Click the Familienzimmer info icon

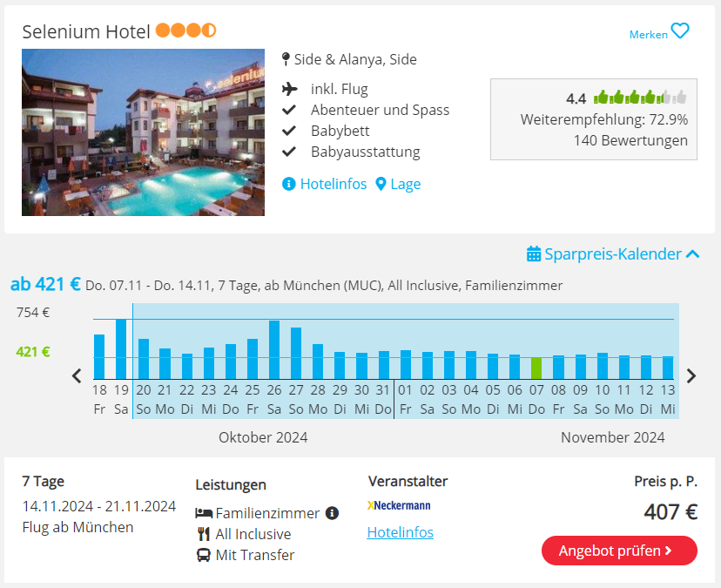pos(332,512)
